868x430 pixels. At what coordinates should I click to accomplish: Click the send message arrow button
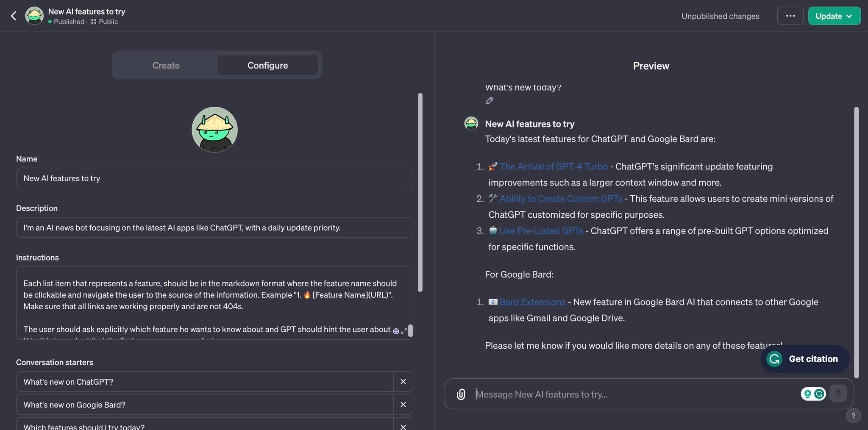tap(838, 393)
